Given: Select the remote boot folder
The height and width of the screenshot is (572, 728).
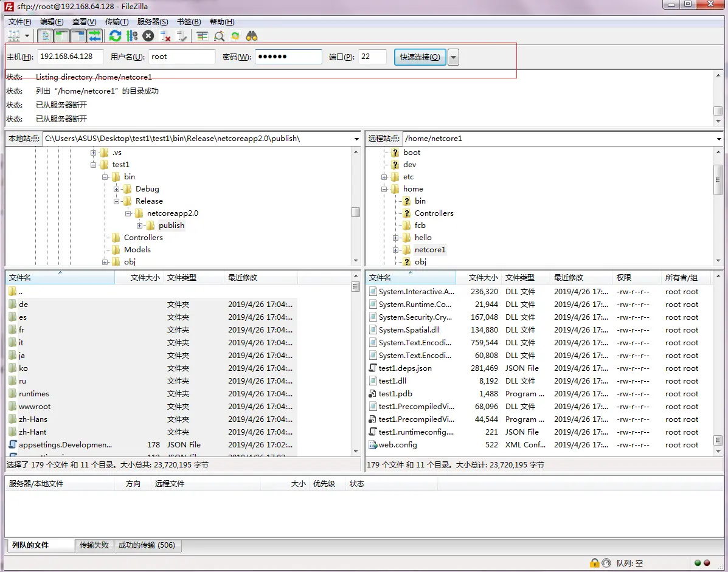Looking at the screenshot, I should click(x=411, y=153).
